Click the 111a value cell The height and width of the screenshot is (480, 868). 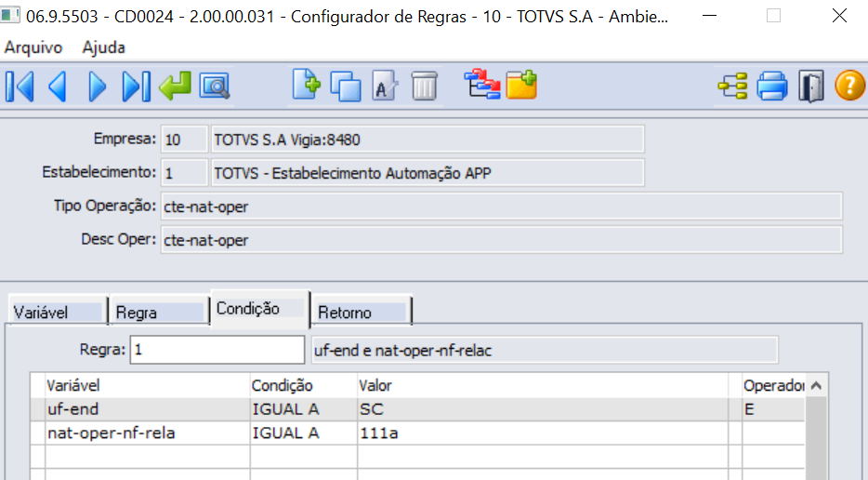[543, 433]
